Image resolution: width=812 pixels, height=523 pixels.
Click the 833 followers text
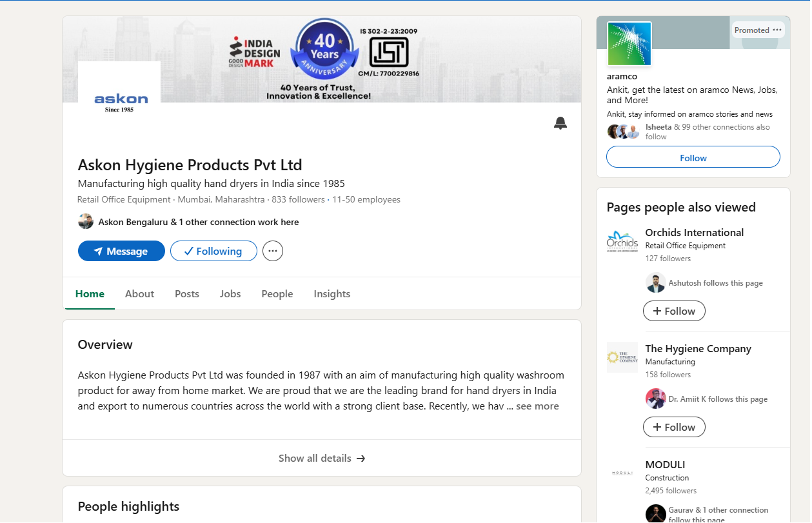[298, 200]
